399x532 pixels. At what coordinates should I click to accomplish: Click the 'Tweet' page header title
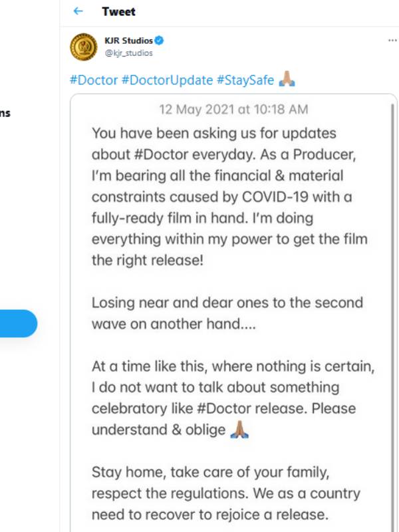pyautogui.click(x=118, y=11)
